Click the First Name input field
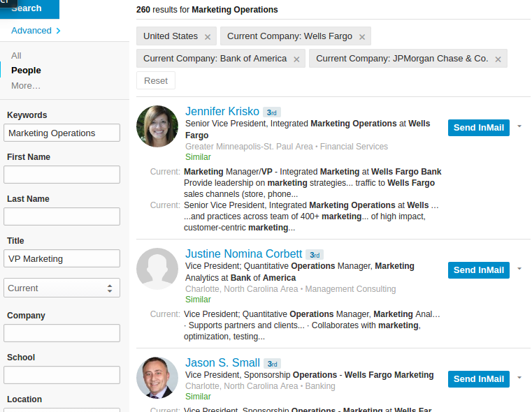The height and width of the screenshot is (412, 532). pyautogui.click(x=62, y=175)
